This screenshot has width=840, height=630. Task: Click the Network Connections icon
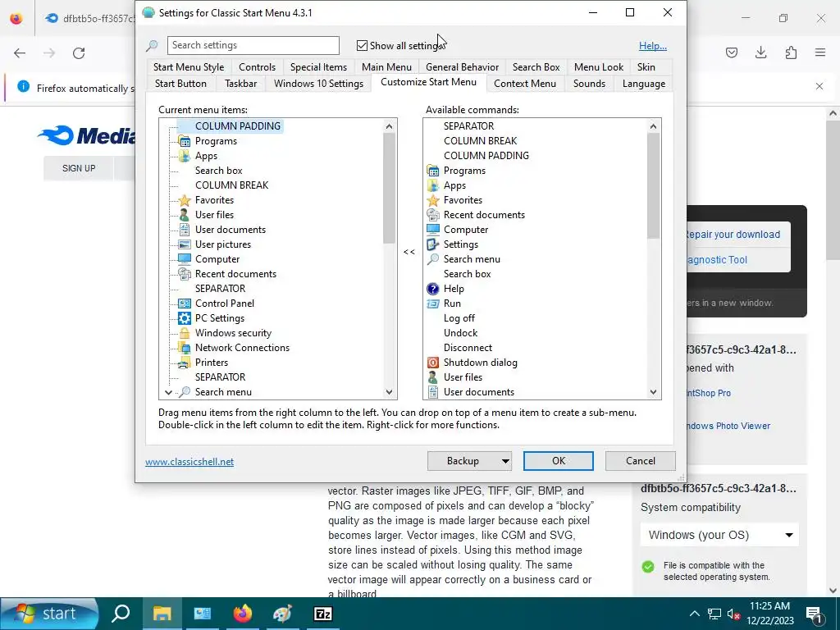(x=185, y=348)
